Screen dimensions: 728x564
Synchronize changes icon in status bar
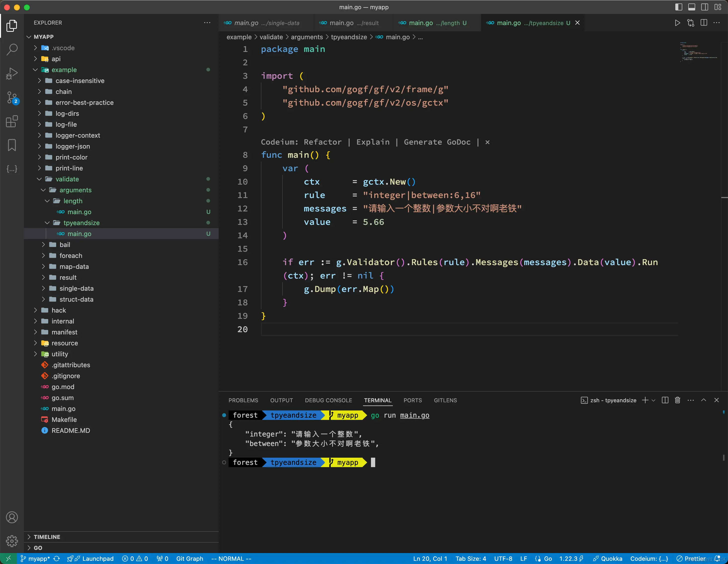(x=57, y=559)
